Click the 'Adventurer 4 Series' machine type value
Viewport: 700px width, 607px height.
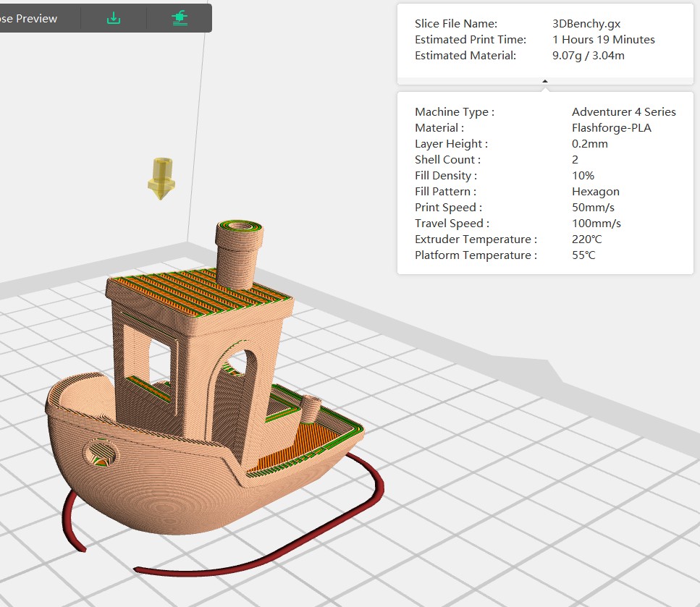pyautogui.click(x=624, y=111)
